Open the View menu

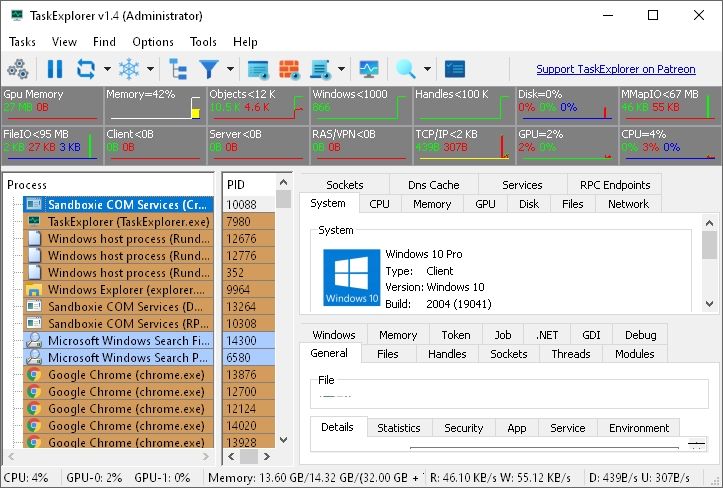[x=64, y=42]
